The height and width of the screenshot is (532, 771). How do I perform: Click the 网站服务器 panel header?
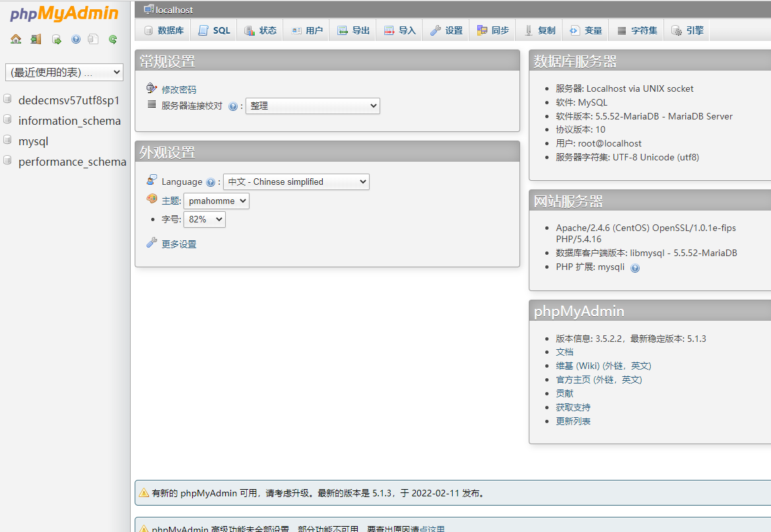pos(650,201)
